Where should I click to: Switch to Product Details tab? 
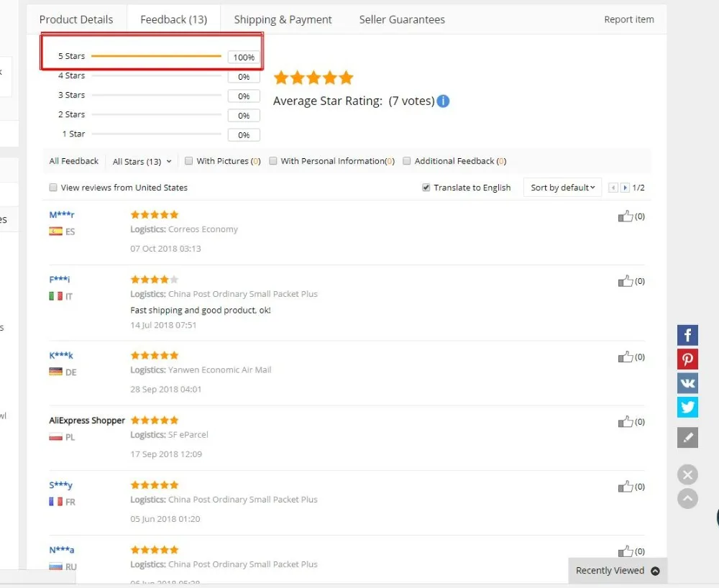click(x=76, y=19)
